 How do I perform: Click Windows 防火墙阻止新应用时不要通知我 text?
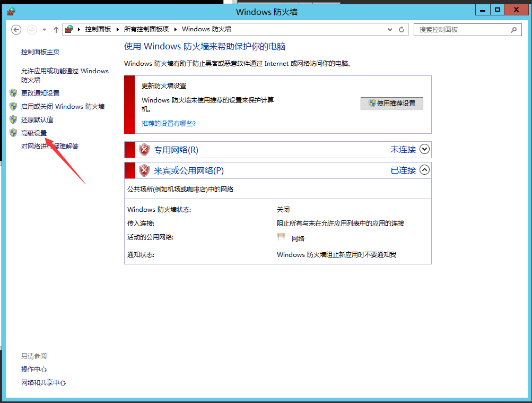(336, 254)
